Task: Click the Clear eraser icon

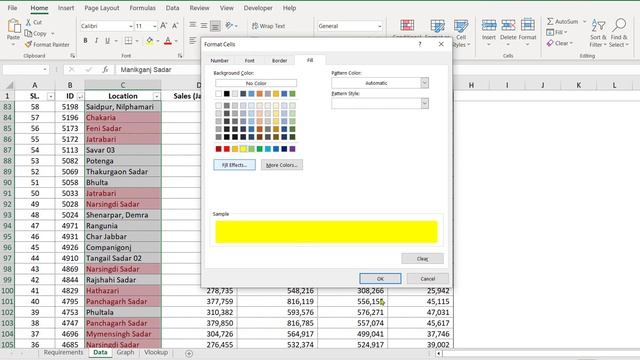Action: coord(550,43)
